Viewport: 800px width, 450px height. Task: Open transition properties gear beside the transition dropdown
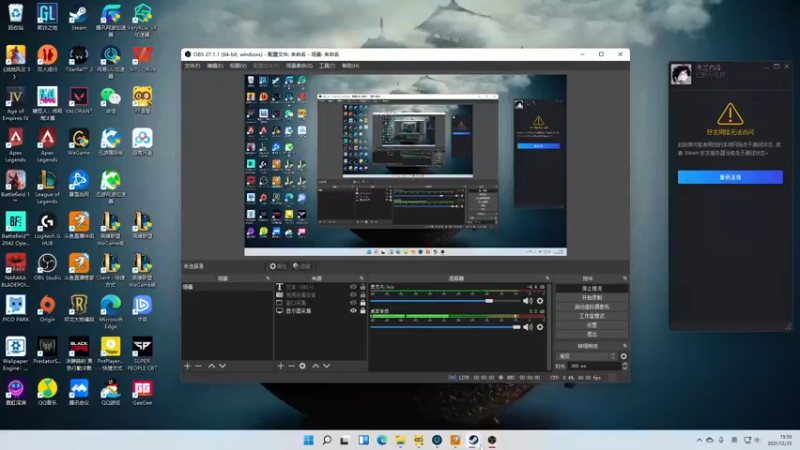(x=623, y=356)
